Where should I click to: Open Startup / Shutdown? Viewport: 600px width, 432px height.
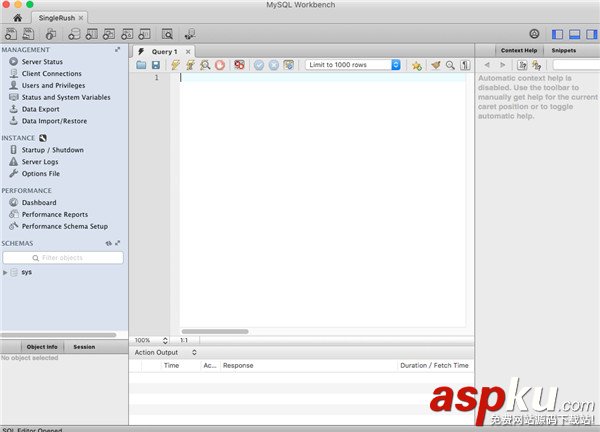point(52,150)
